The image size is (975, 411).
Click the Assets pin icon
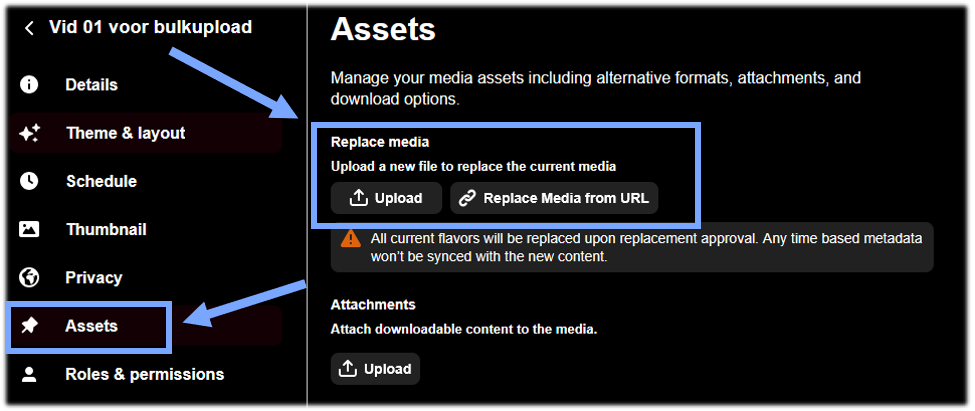(x=29, y=326)
